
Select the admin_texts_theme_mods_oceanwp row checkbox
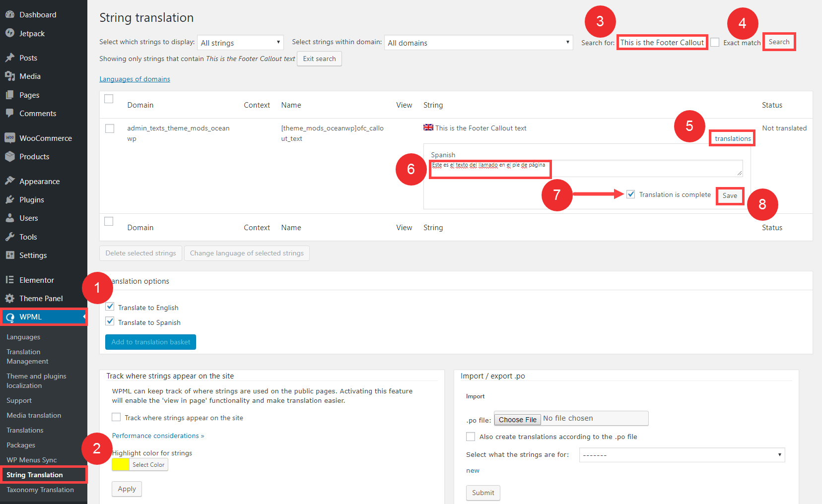pyautogui.click(x=110, y=128)
